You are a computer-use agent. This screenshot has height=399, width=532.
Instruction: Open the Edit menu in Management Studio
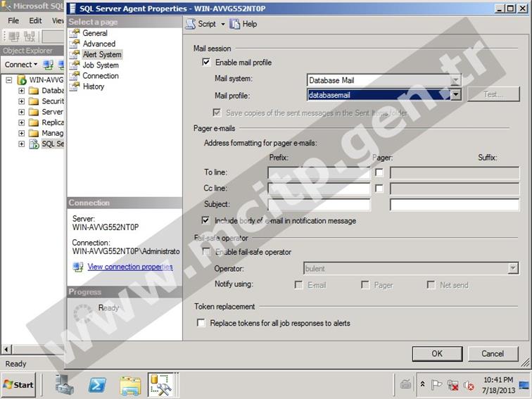35,20
